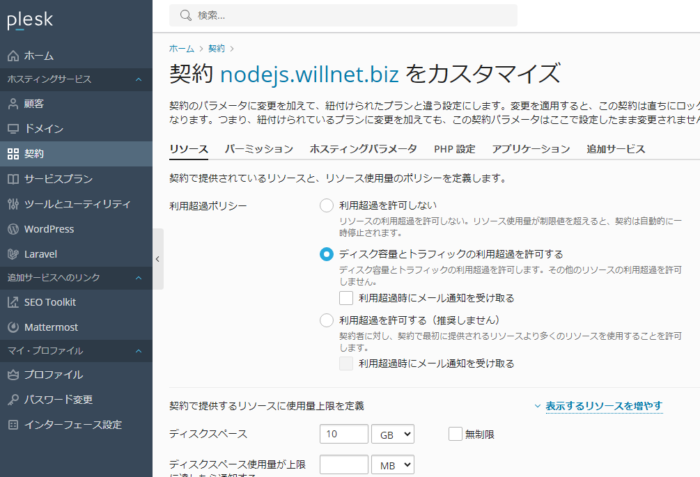Open Customers via the person icon
Screen dimensions: 700x477
[13, 104]
